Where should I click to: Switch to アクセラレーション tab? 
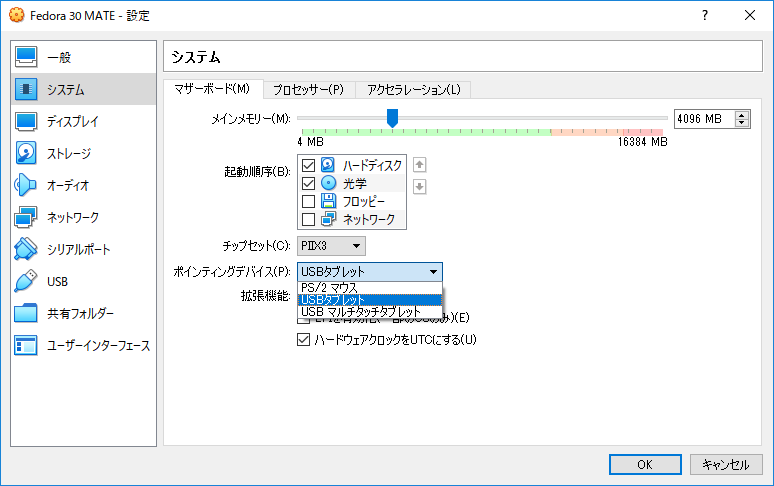[x=414, y=90]
